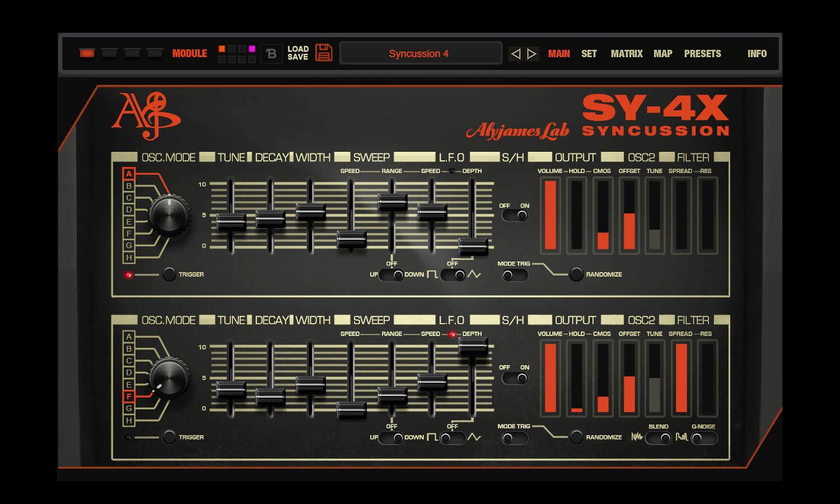840x504 pixels.
Task: Click bottom module RANDOMIZE round button
Action: 576,437
